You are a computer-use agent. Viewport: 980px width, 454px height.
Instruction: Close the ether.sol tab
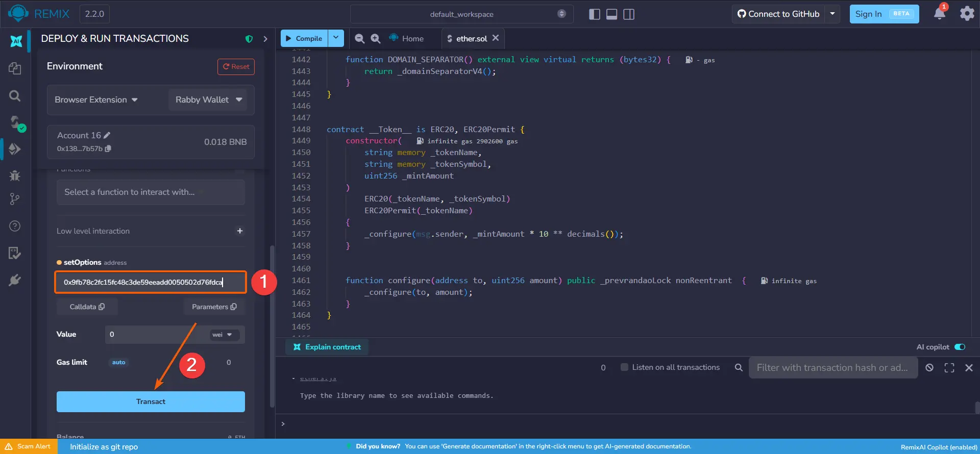pos(496,38)
